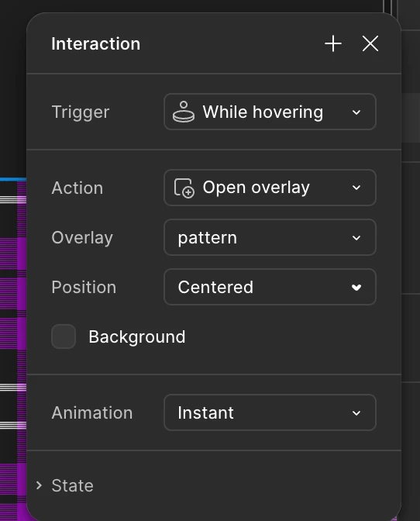Click the Overlay dropdown chevron arrow

pos(356,238)
